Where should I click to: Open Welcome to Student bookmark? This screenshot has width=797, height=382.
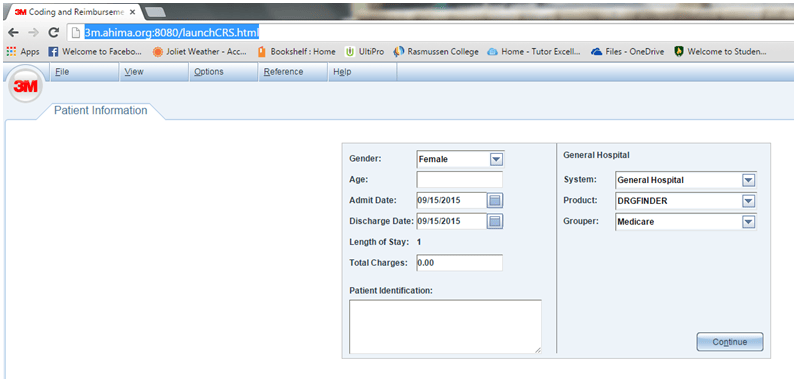click(720, 52)
